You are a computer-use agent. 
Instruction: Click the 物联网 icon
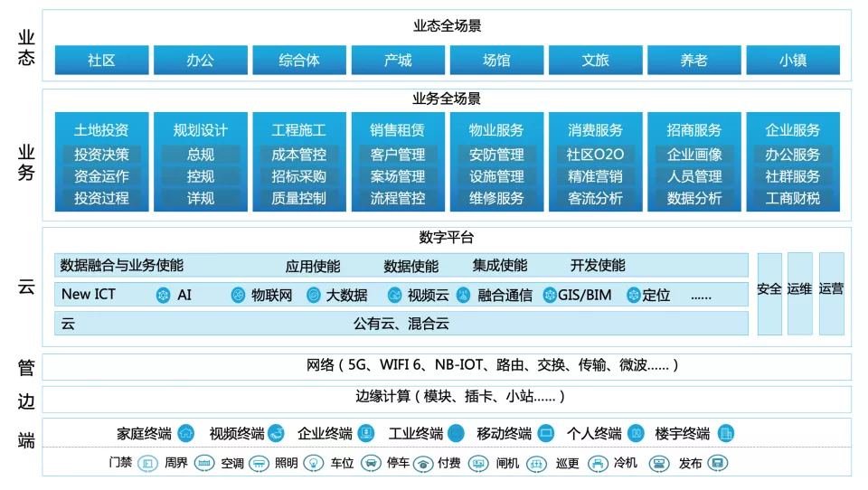(x=238, y=295)
